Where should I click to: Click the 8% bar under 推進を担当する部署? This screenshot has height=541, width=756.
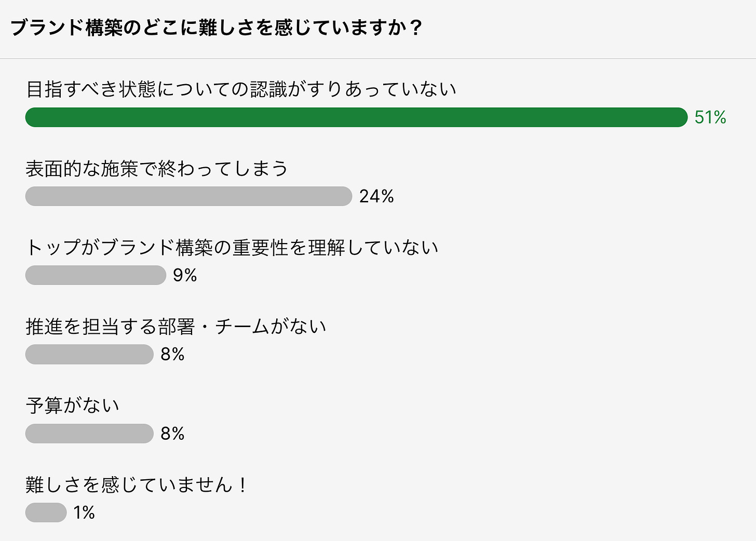[x=89, y=354]
